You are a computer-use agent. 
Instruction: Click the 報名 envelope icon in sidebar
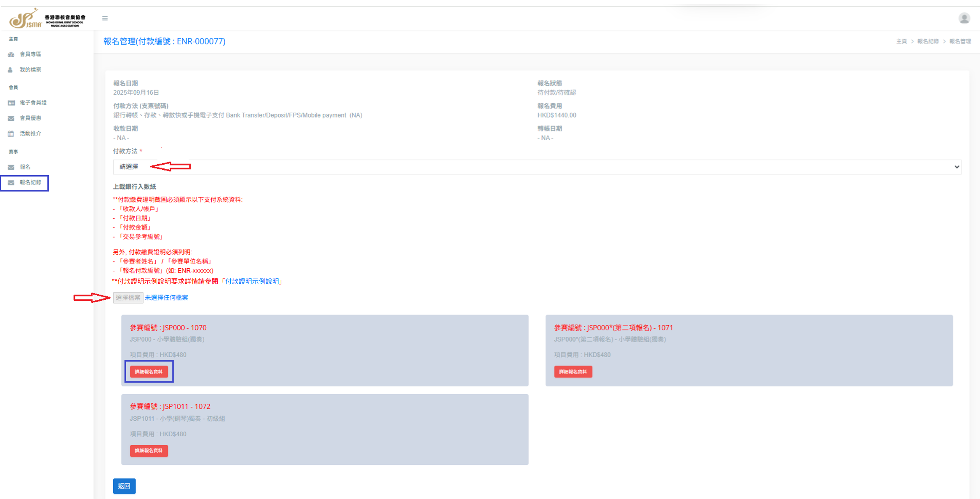pyautogui.click(x=11, y=167)
